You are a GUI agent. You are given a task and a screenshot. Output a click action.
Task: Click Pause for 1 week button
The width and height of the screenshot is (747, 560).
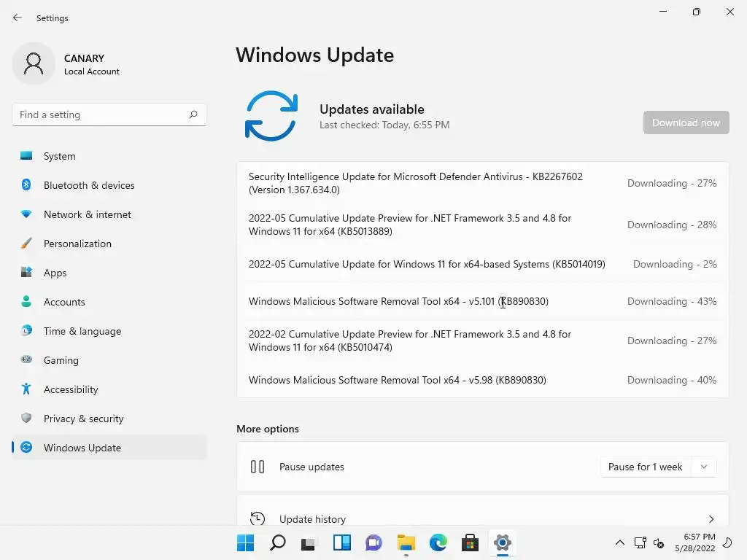[646, 467]
